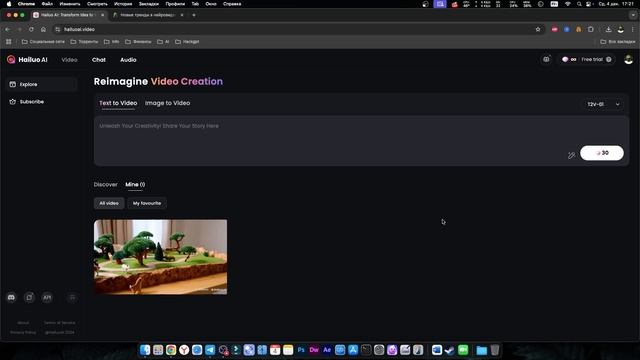Click the red extension icon in toolbar
The image size is (640, 360).
tap(554, 29)
